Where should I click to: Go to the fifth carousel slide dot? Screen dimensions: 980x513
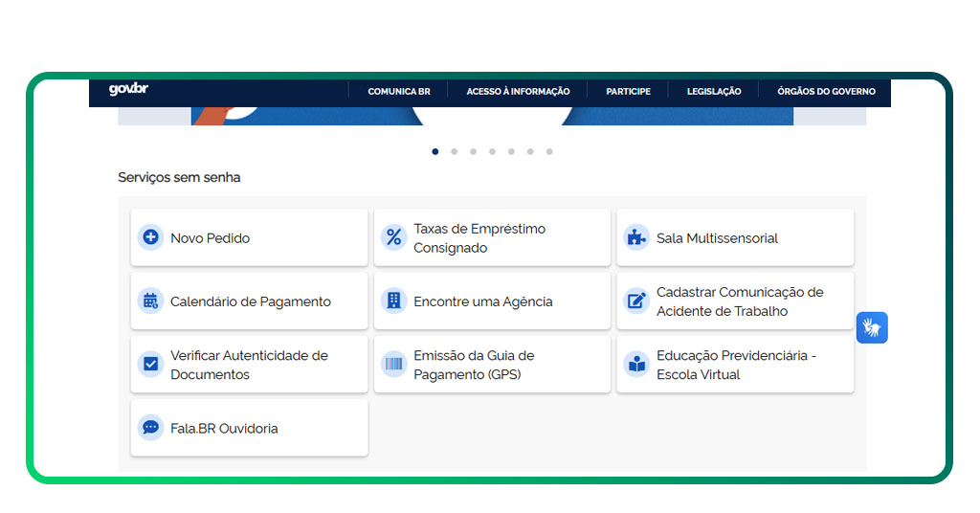(511, 151)
